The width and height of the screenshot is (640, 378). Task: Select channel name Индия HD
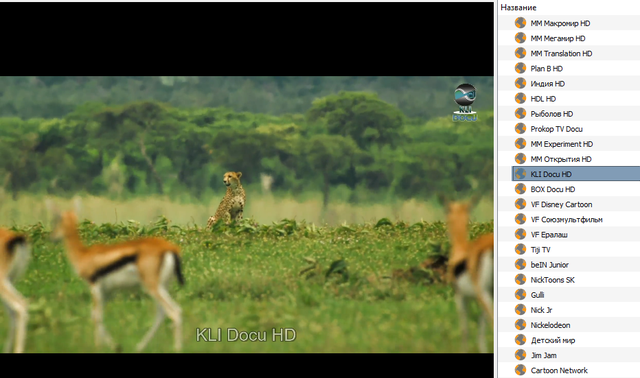pyautogui.click(x=548, y=84)
